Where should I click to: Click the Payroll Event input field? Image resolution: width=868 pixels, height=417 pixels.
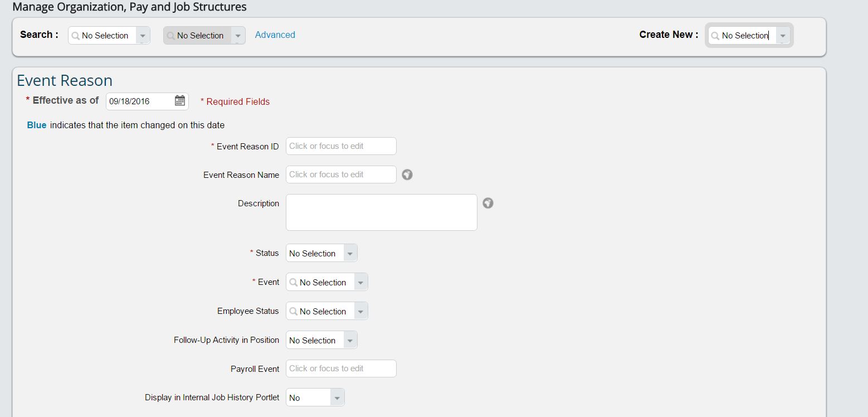341,368
